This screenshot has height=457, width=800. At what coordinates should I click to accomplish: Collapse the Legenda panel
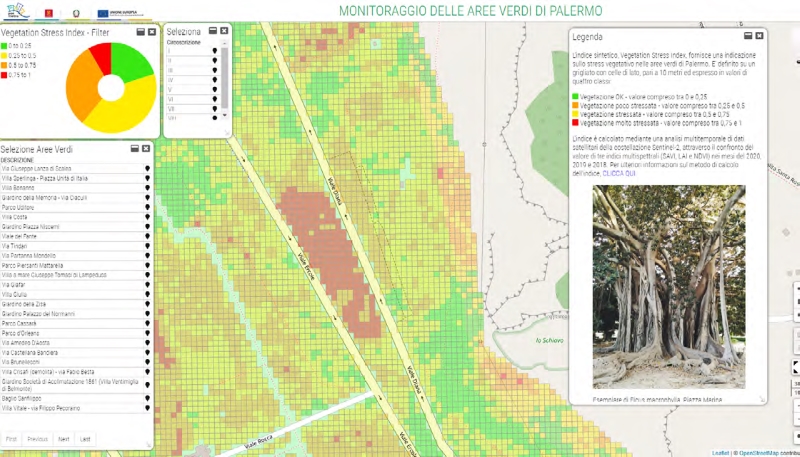pos(748,36)
